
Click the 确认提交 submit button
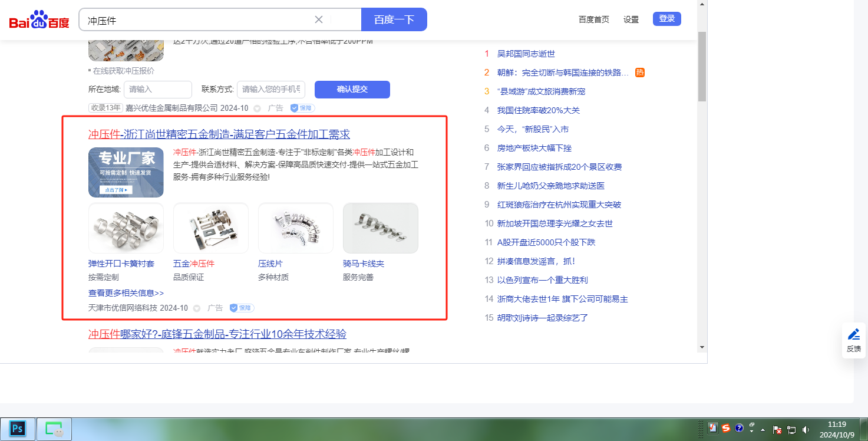[x=352, y=90]
